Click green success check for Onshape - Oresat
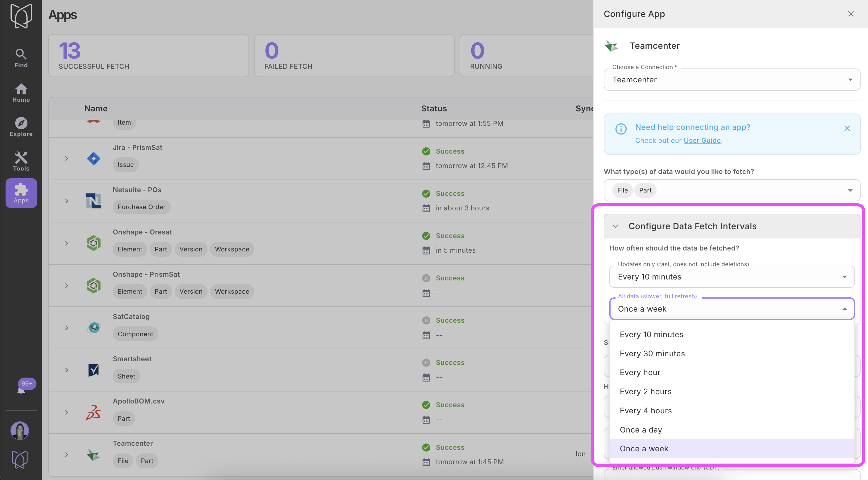The image size is (868, 480). click(x=426, y=235)
